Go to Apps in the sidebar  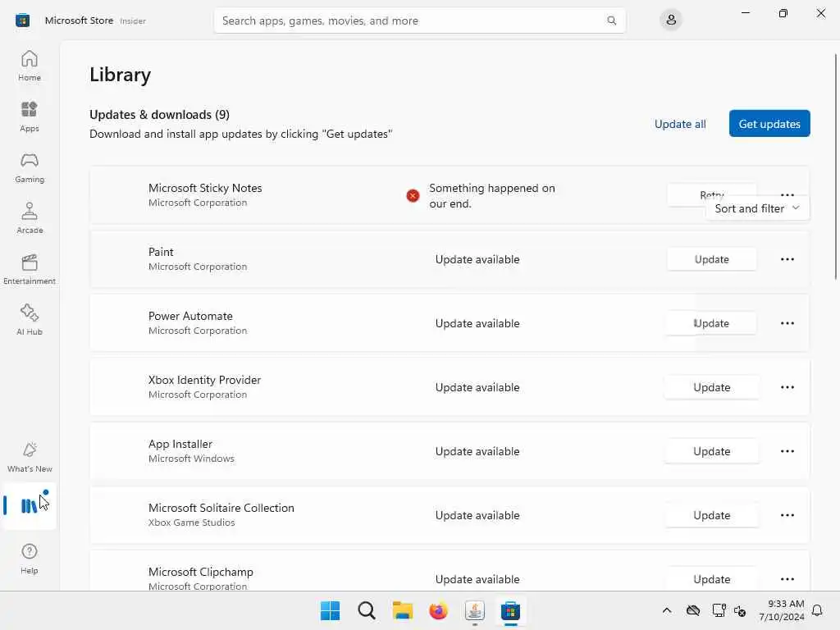click(x=30, y=116)
